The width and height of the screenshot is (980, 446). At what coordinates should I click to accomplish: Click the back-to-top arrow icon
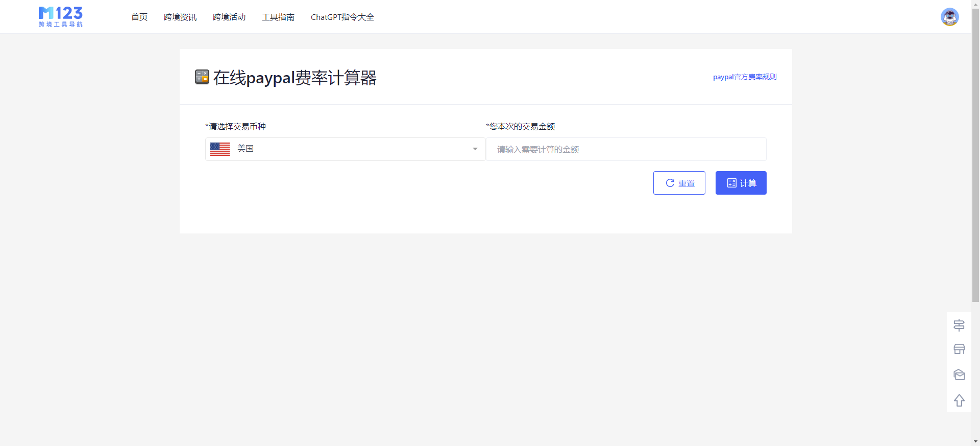pos(959,400)
